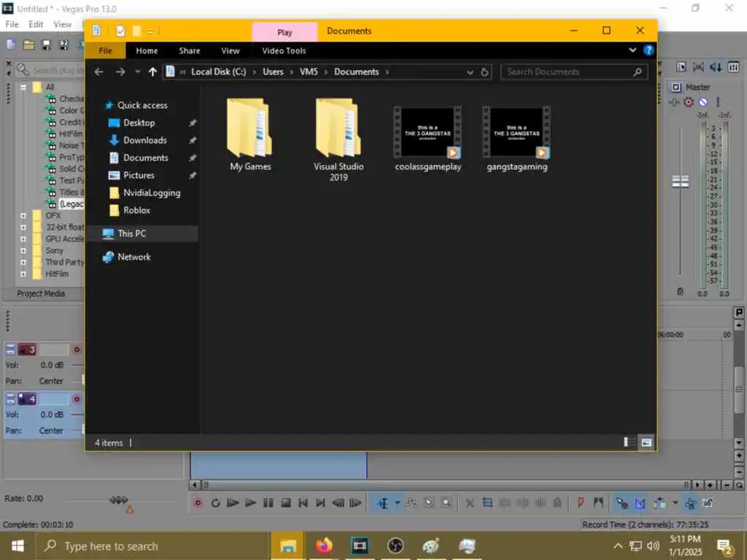Toggle Lock Envelopes to Events in Vegas
The image size is (747, 560).
(x=690, y=503)
